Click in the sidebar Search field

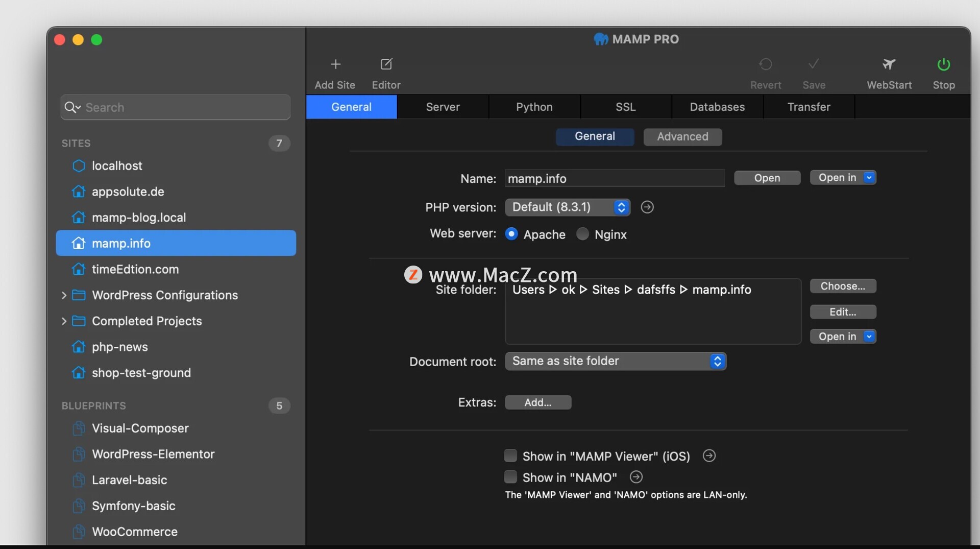click(176, 107)
